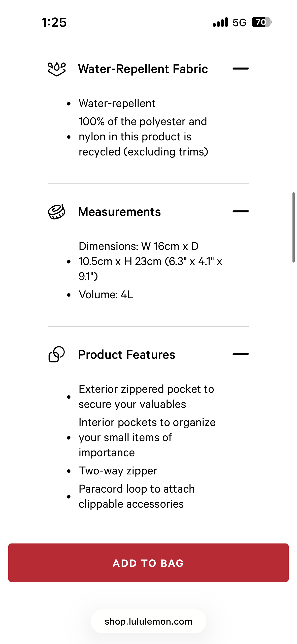Tap the 5G network indicator

click(x=240, y=22)
